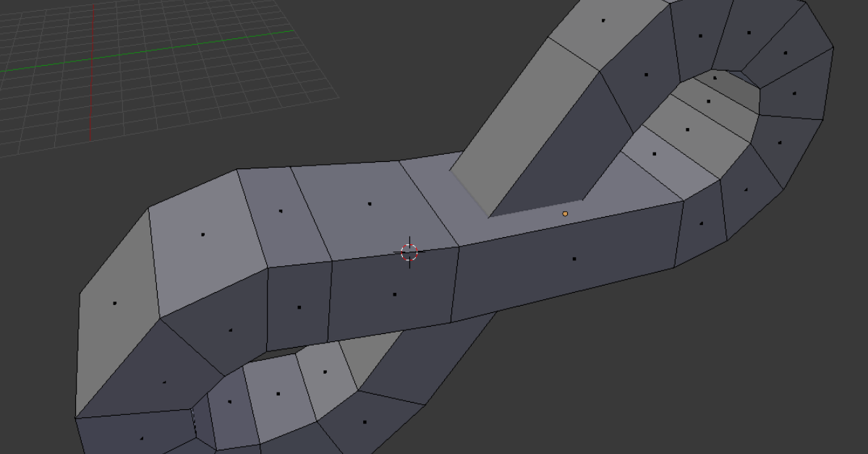
Task: Select the narrow side face below the narrow top face
Action: click(299, 307)
